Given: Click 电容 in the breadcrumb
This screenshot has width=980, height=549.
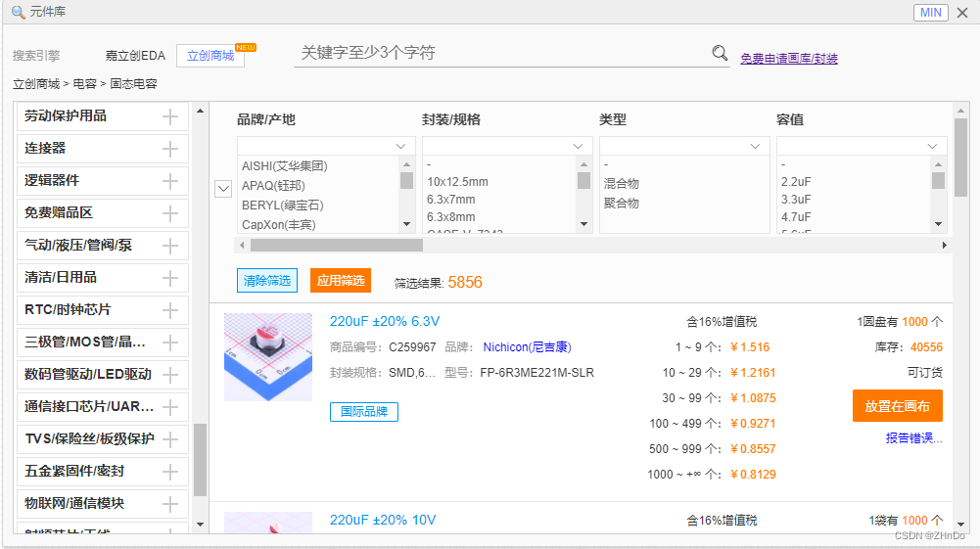Looking at the screenshot, I should click(85, 84).
